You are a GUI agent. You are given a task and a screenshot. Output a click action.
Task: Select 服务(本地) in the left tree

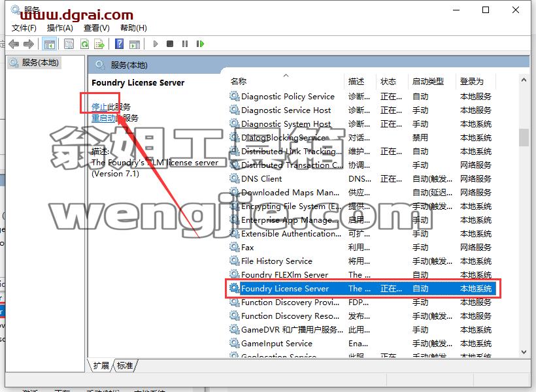[x=41, y=63]
